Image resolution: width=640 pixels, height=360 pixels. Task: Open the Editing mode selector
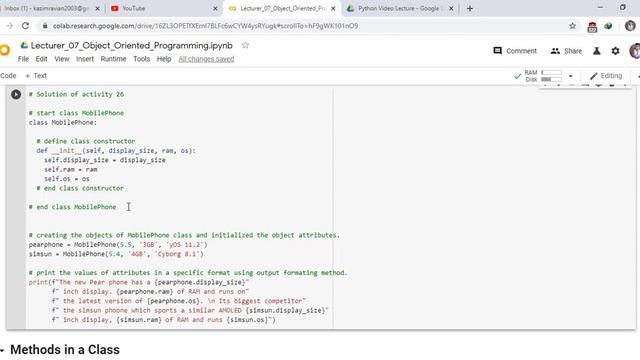pyautogui.click(x=606, y=76)
